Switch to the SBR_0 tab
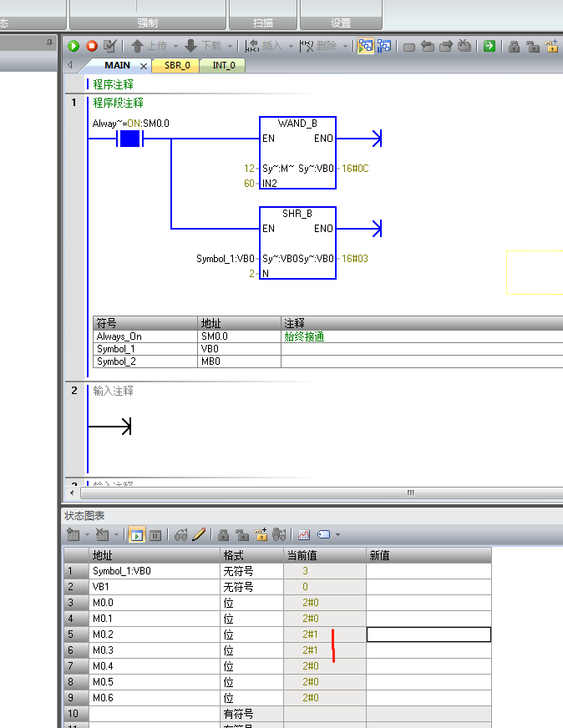Image resolution: width=563 pixels, height=728 pixels. tap(176, 65)
